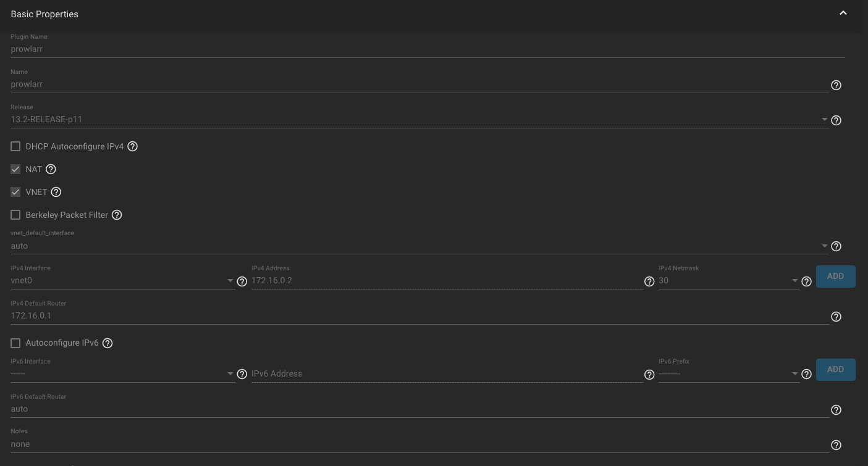Show help for IPv4 Address field
868x466 pixels.
pos(649,281)
